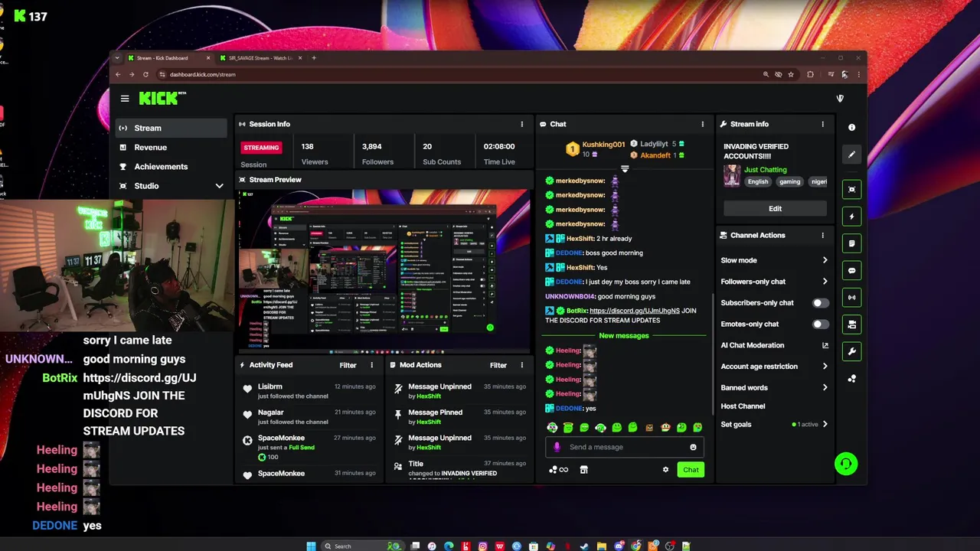980x551 pixels.
Task: Click the Just Chatting category link
Action: (x=765, y=170)
